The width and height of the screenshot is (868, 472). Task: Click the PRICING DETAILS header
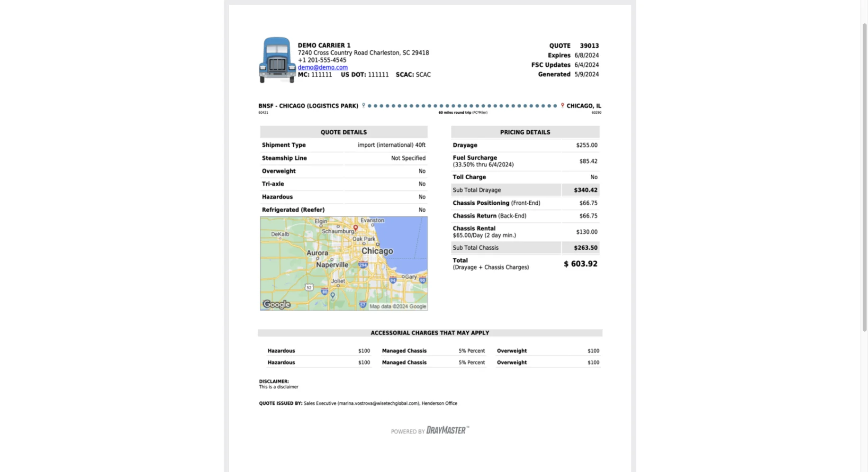tap(525, 132)
